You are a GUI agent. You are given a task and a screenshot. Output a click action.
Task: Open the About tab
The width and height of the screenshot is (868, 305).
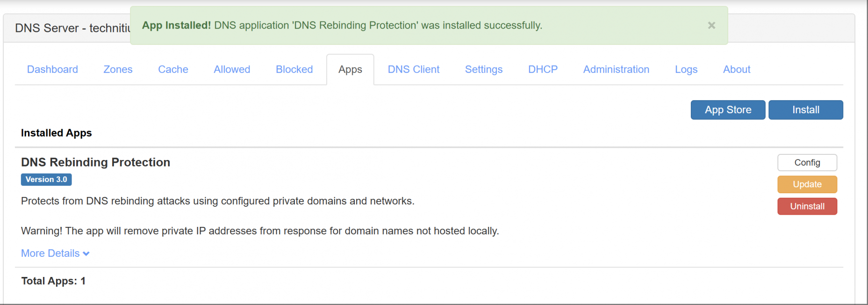tap(736, 69)
